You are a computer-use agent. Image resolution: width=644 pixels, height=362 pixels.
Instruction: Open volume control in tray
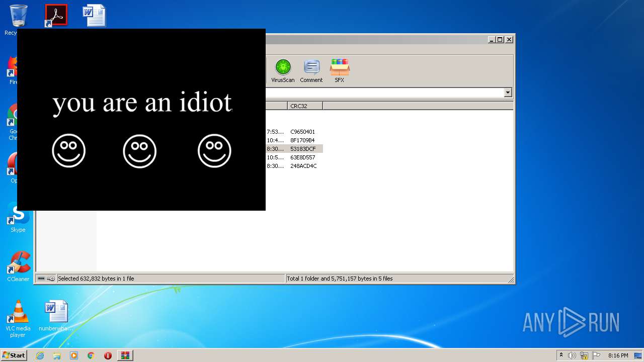point(572,355)
